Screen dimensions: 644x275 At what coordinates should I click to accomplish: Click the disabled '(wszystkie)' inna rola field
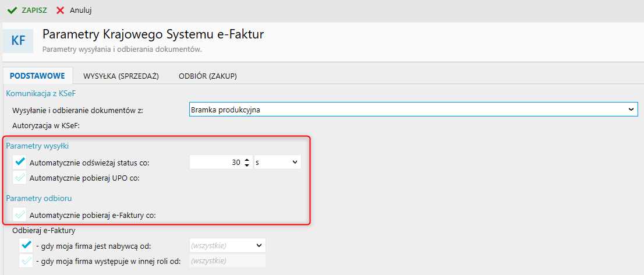pyautogui.click(x=227, y=261)
